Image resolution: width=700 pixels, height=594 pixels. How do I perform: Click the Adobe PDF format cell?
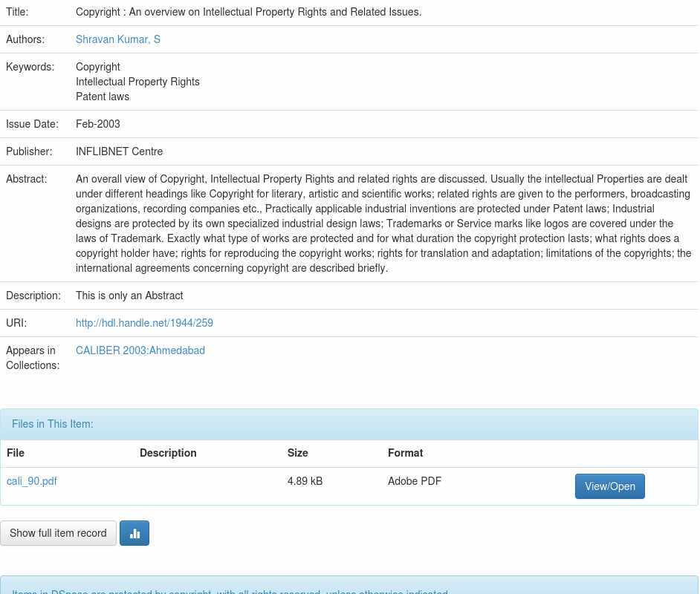point(415,481)
